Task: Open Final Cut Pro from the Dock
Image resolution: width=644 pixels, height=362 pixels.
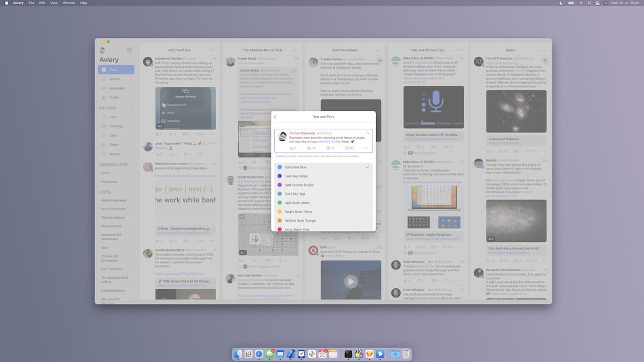Action: (x=359, y=354)
